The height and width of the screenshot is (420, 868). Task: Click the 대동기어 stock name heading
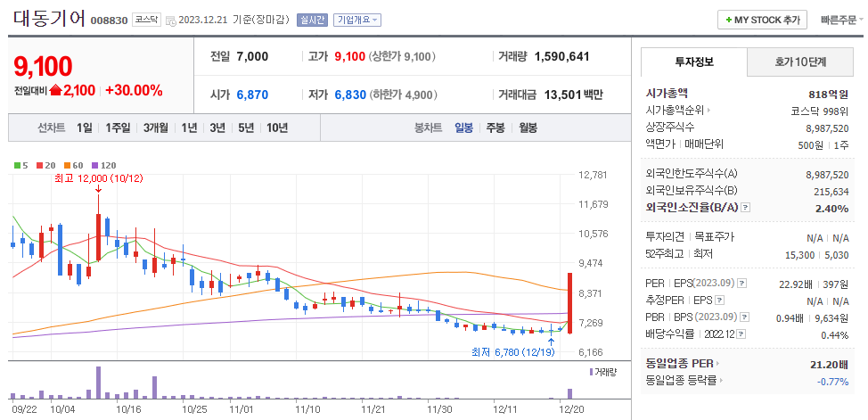click(x=49, y=20)
